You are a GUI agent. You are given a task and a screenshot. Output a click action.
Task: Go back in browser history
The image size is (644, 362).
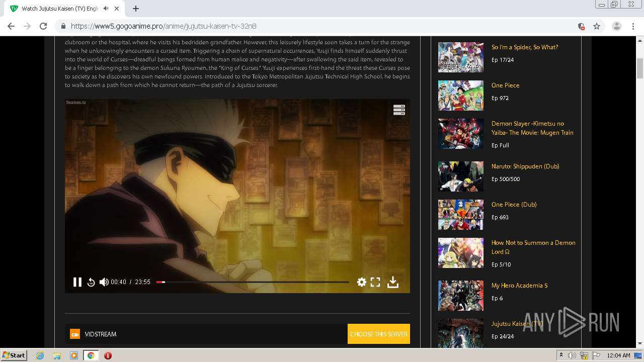(11, 26)
